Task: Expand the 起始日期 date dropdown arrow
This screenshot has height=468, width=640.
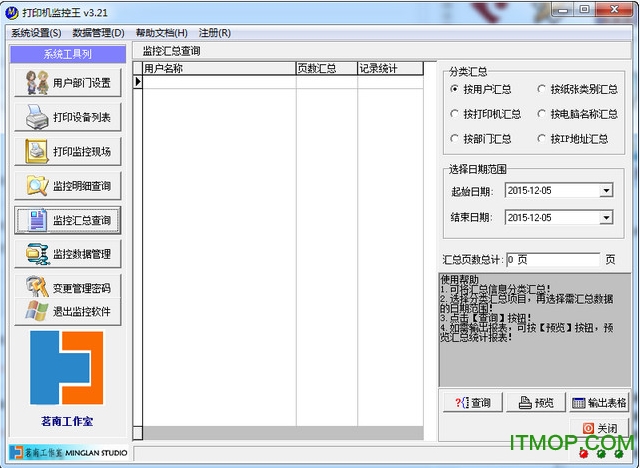Action: (606, 191)
